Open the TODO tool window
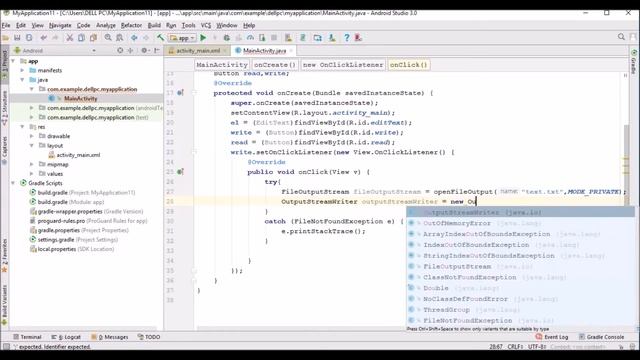This screenshot has height=360, width=640. [x=149, y=337]
